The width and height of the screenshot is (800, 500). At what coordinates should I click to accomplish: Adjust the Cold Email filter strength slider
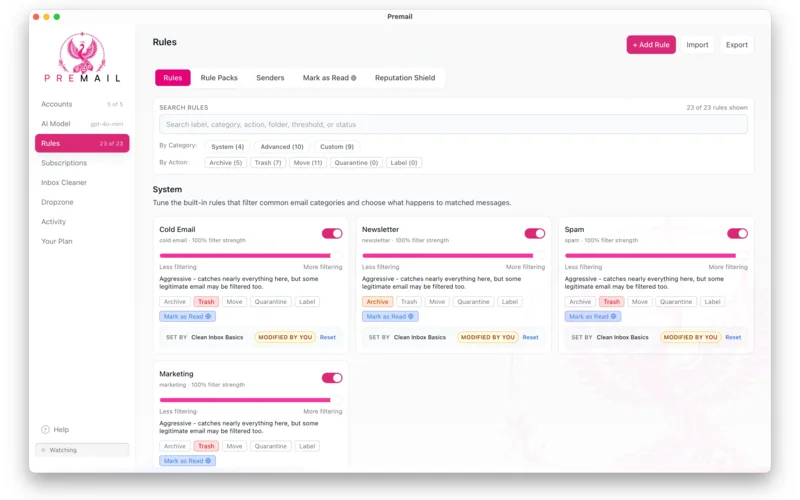[251, 256]
